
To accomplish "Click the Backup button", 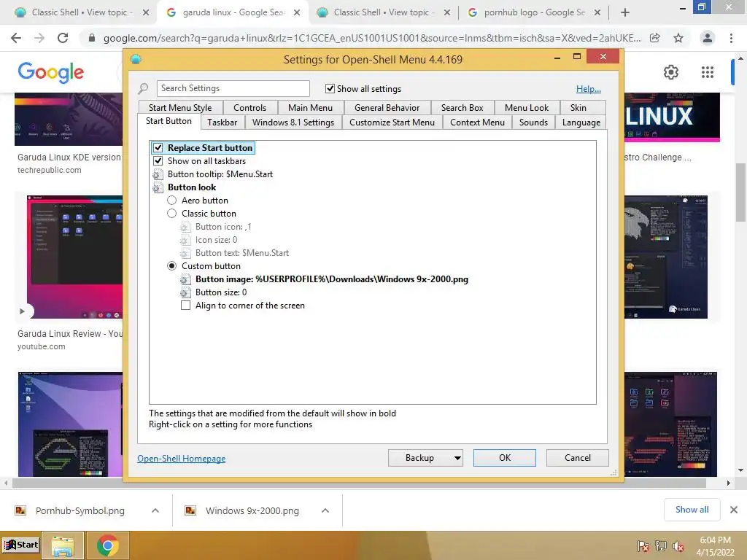I will [x=419, y=458].
